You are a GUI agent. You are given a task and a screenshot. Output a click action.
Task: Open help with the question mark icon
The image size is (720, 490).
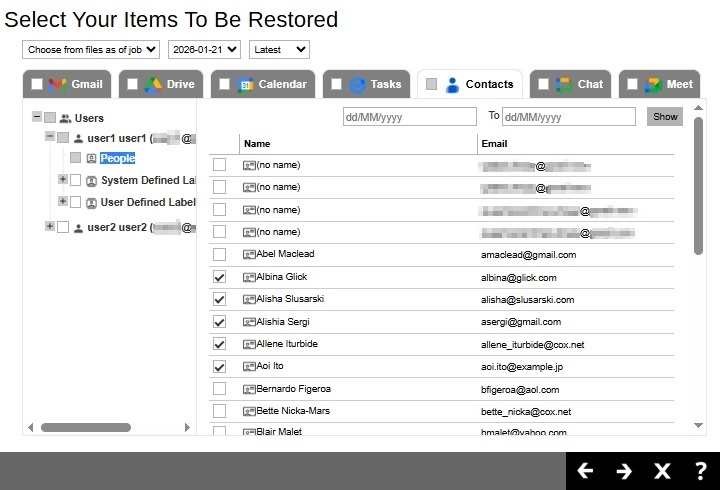[700, 471]
